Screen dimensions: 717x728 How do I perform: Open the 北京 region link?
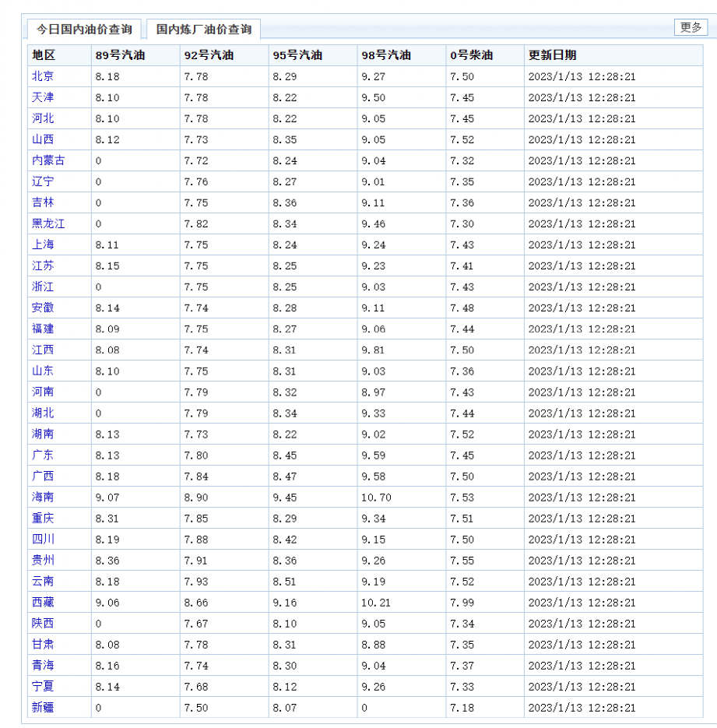[43, 76]
